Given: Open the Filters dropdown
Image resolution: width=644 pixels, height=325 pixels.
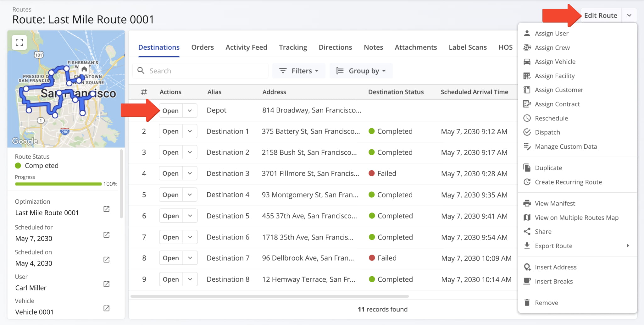Looking at the screenshot, I should point(299,71).
